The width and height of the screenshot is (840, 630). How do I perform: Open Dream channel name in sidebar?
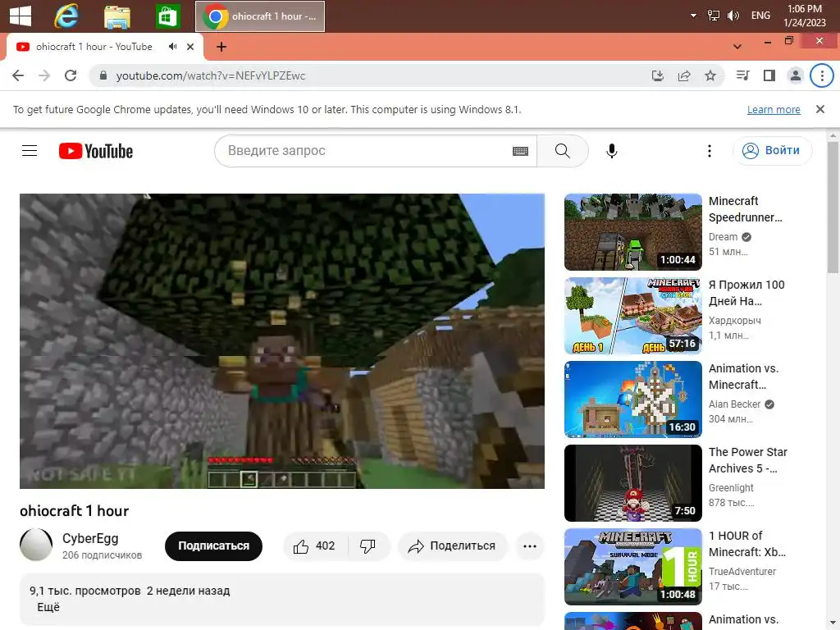pos(723,237)
